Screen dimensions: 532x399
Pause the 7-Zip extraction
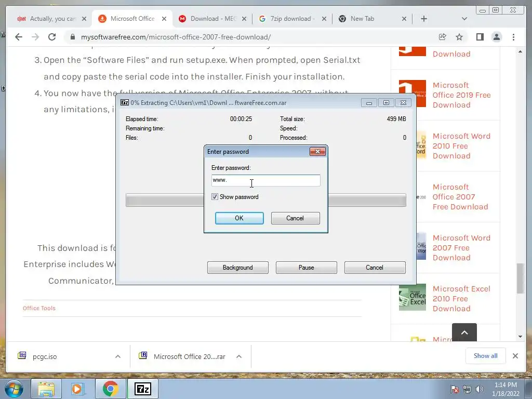tap(307, 268)
